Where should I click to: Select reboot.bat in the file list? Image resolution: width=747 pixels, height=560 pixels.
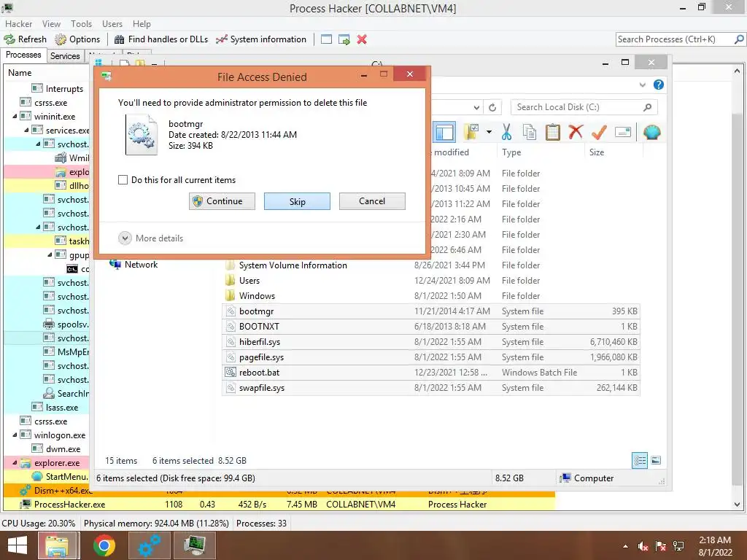(430, 373)
